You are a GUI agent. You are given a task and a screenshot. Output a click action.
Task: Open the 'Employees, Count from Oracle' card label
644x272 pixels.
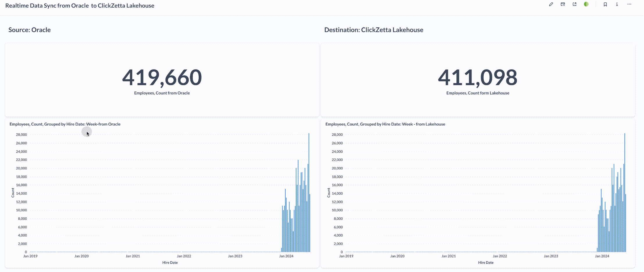click(x=162, y=93)
